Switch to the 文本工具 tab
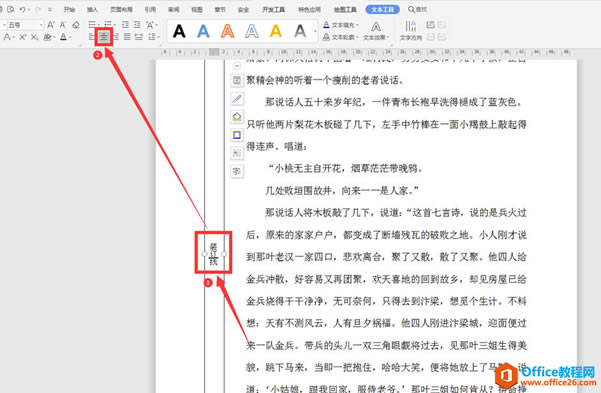 click(x=383, y=10)
